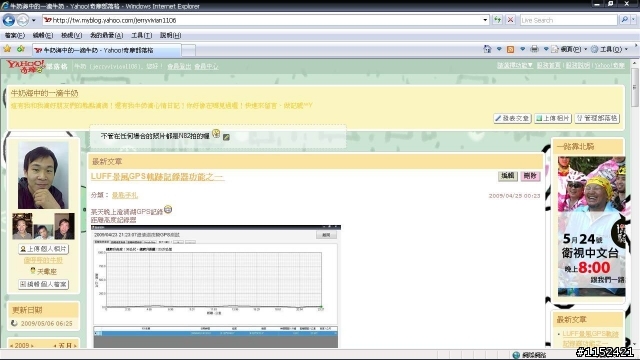
Task: Go to the Home page icon
Action: tap(487, 49)
